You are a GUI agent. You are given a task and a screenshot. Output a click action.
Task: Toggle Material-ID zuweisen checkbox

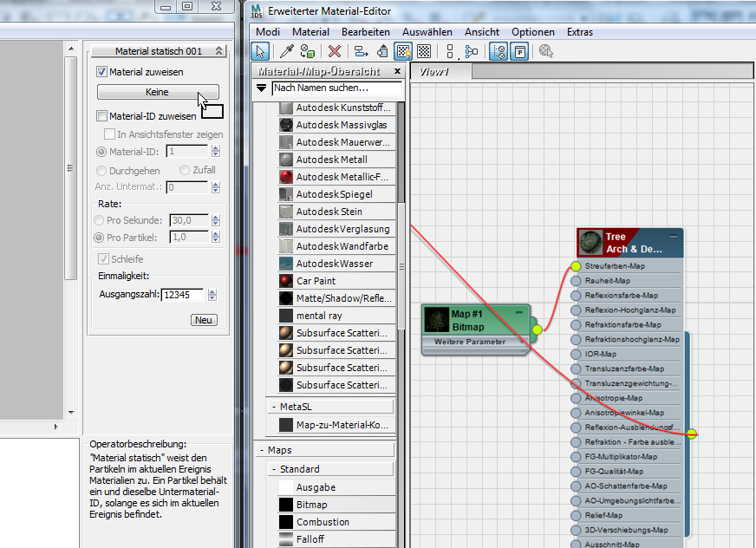[x=101, y=116]
